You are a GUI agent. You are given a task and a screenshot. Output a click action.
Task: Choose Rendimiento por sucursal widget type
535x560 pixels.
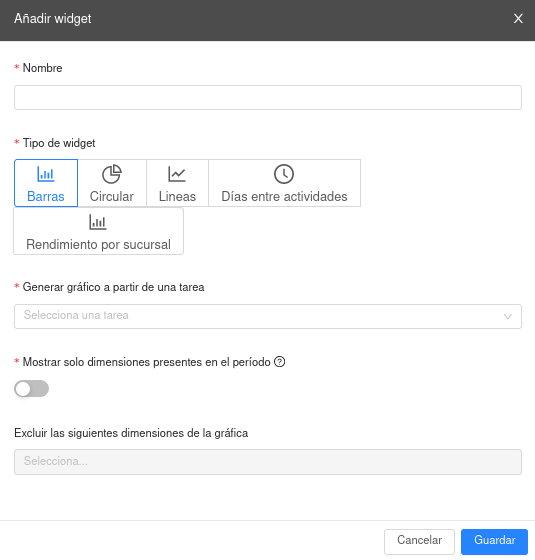99,231
